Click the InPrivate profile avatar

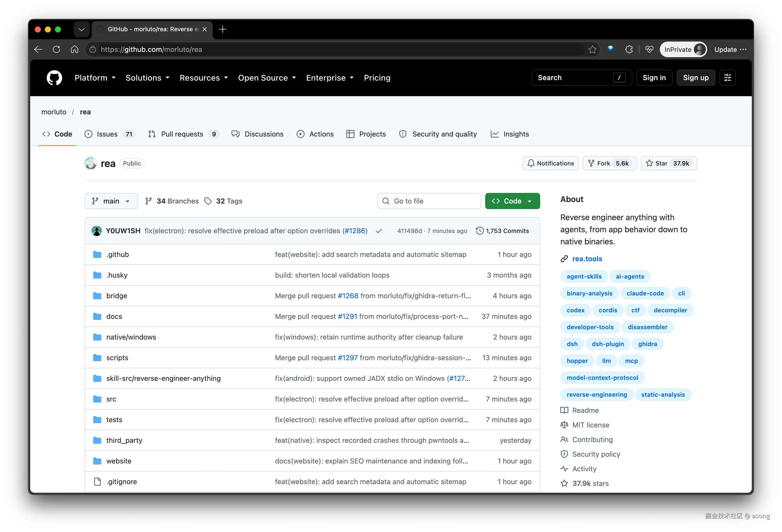[x=700, y=49]
